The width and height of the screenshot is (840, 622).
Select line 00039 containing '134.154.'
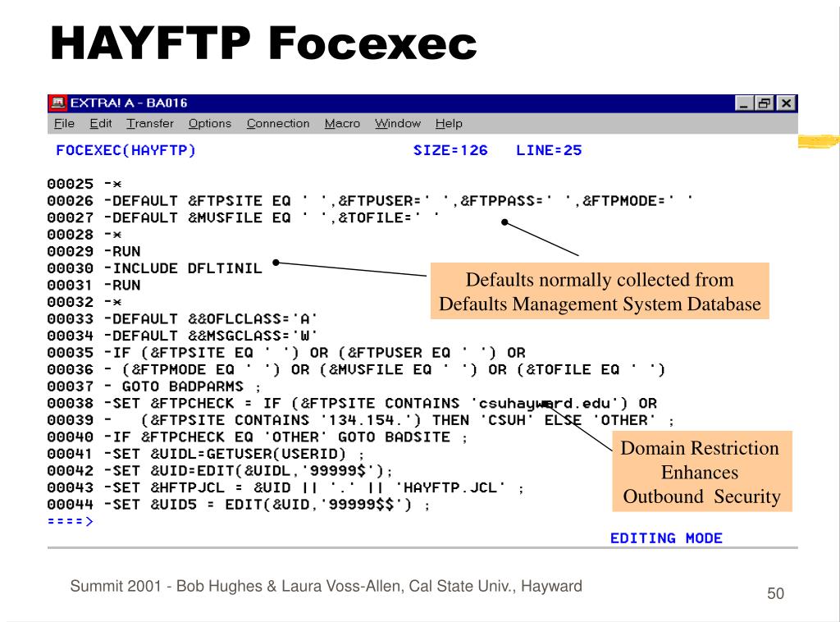[x=361, y=421]
